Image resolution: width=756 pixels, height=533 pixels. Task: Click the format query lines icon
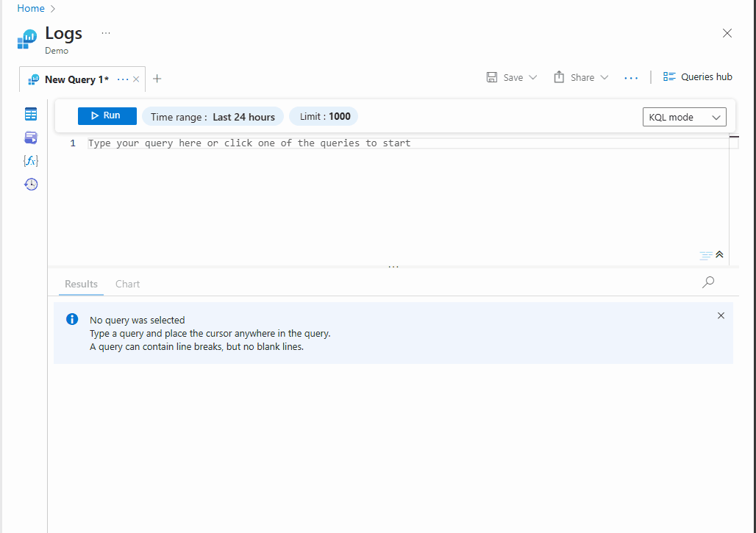(x=706, y=255)
